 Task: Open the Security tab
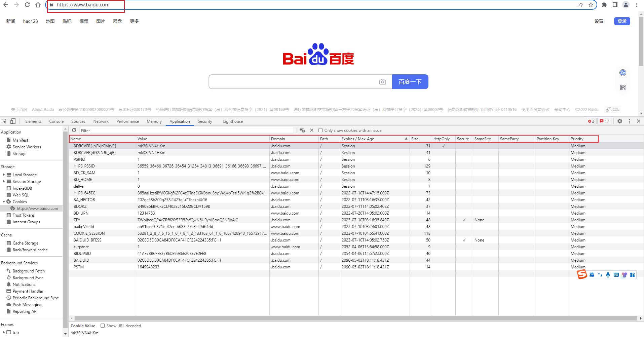[x=205, y=121]
